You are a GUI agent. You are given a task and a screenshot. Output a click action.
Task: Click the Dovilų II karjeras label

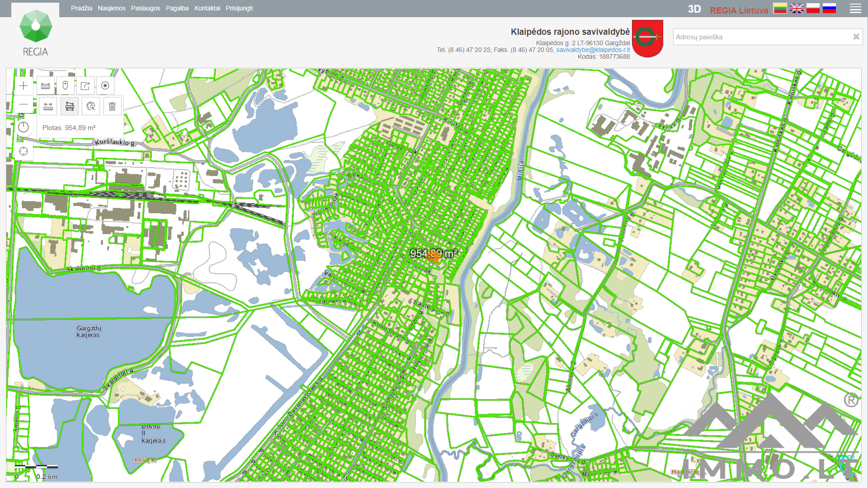(153, 433)
